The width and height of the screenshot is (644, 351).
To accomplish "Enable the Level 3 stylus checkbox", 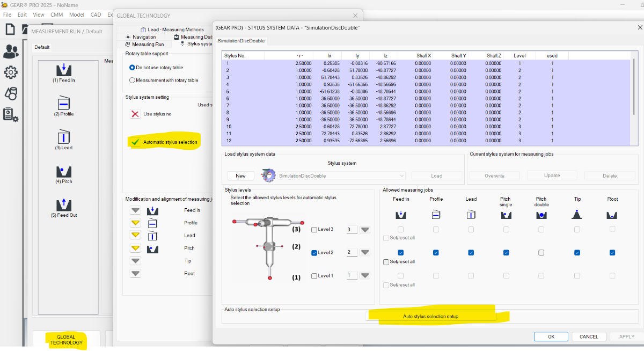I will tap(314, 230).
